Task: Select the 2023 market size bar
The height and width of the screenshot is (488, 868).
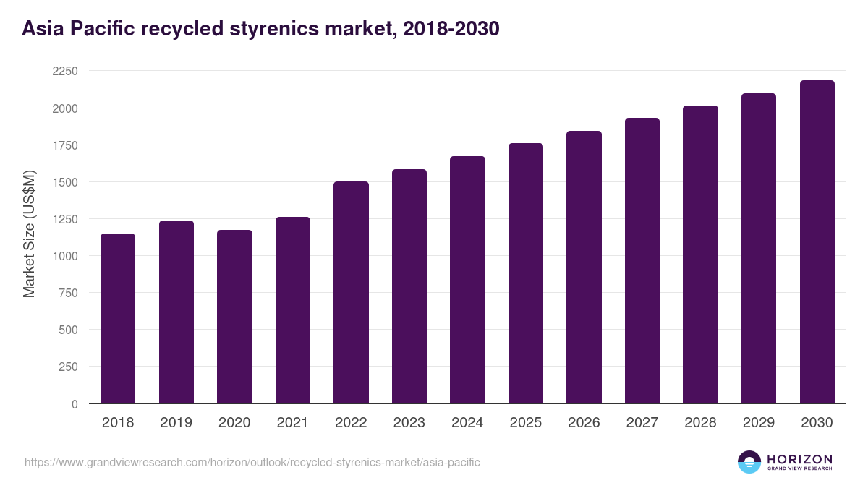Action: (409, 286)
